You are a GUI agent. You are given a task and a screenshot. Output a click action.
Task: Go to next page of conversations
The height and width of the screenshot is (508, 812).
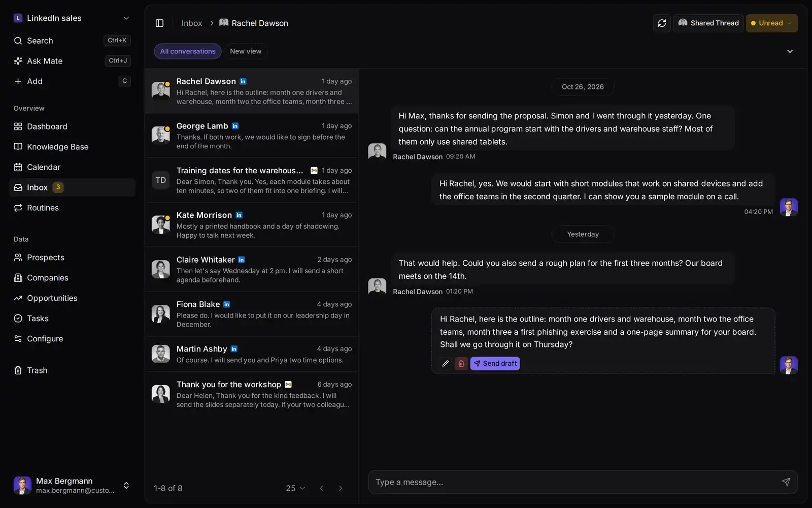point(341,488)
